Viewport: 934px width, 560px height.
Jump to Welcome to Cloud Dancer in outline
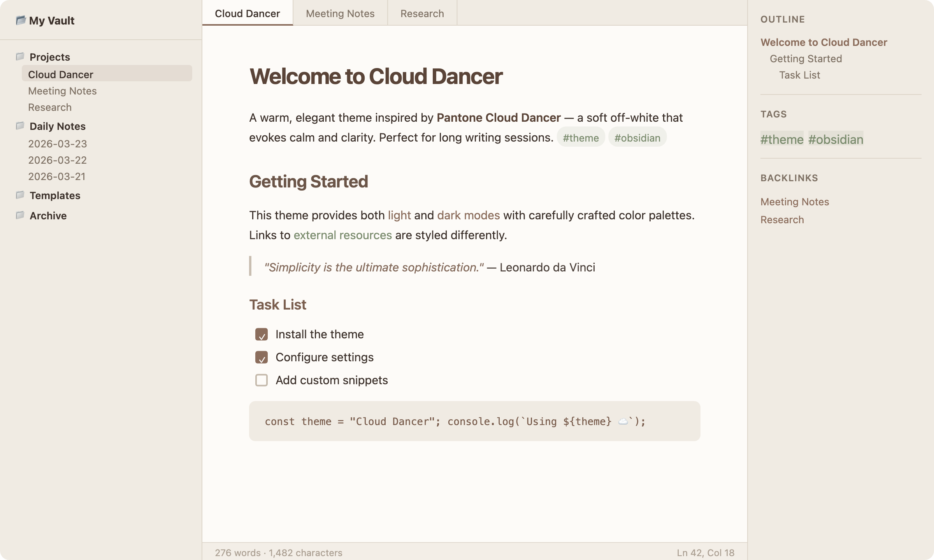coord(823,42)
